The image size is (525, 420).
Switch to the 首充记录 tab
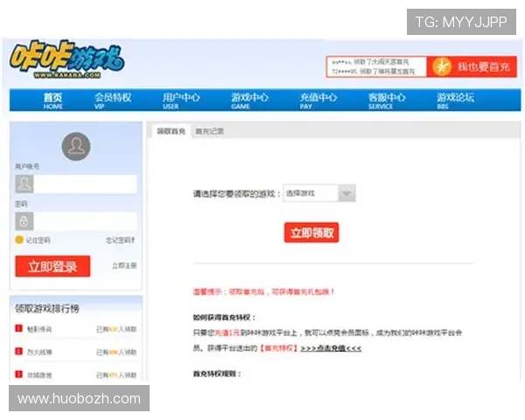coord(210,131)
